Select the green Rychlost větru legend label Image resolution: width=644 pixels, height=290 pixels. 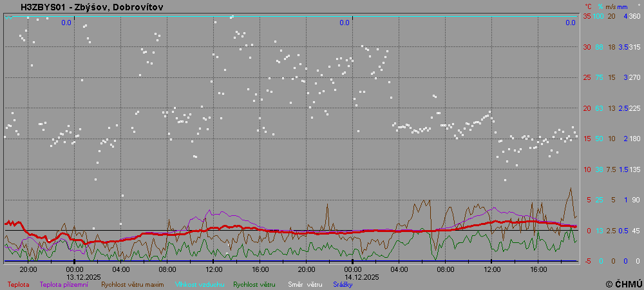254,284
